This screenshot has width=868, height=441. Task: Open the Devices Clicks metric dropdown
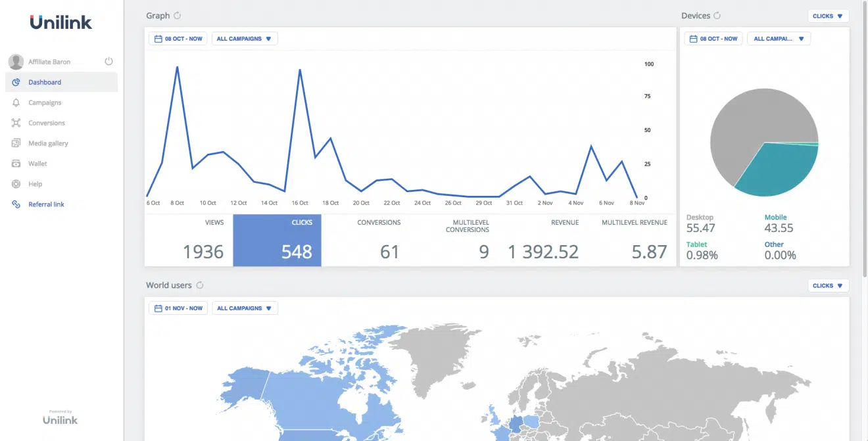pos(828,16)
